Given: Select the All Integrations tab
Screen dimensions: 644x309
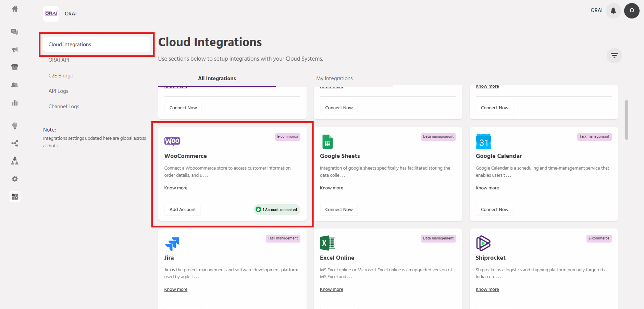Looking at the screenshot, I should (x=217, y=78).
